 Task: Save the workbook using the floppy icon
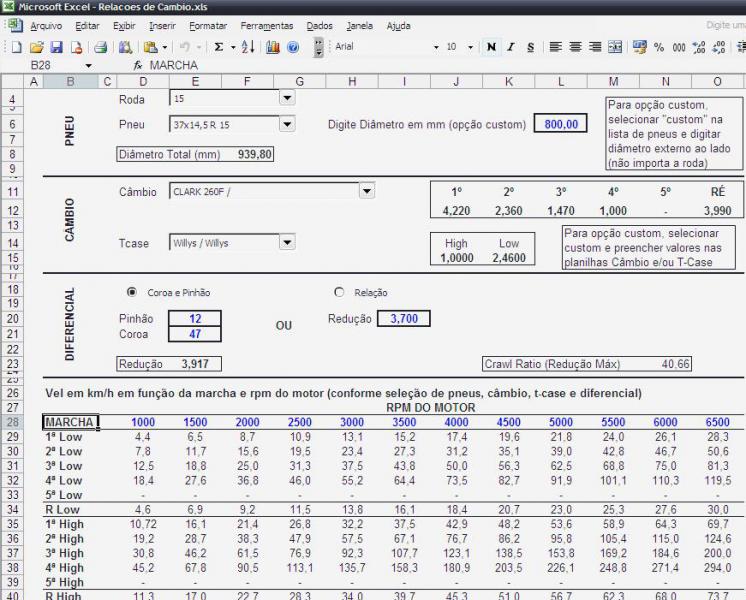click(x=57, y=47)
